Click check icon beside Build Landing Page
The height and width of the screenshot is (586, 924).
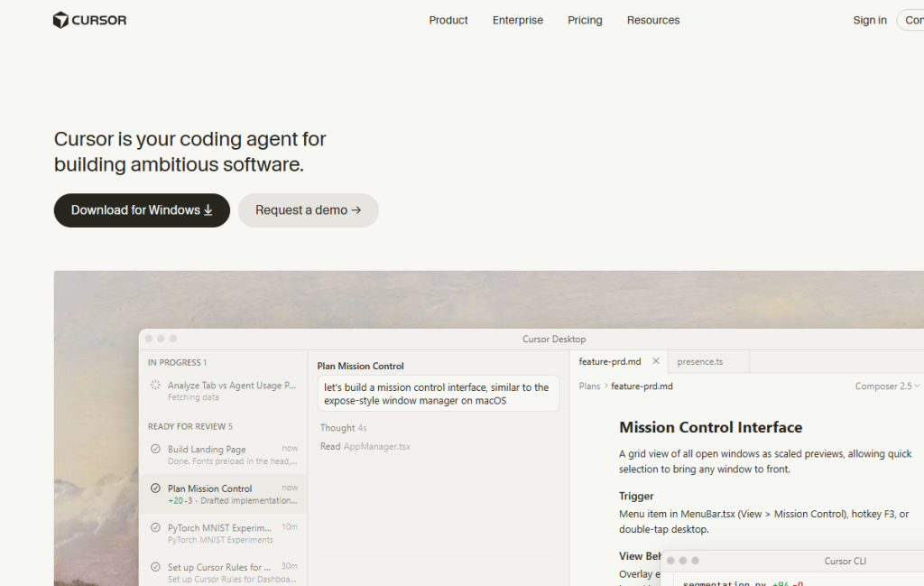[x=155, y=449]
